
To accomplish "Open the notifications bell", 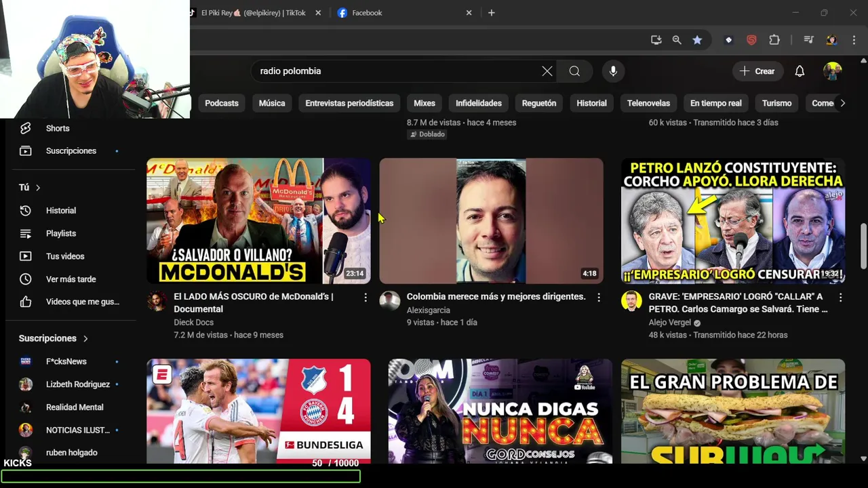I will coord(800,71).
